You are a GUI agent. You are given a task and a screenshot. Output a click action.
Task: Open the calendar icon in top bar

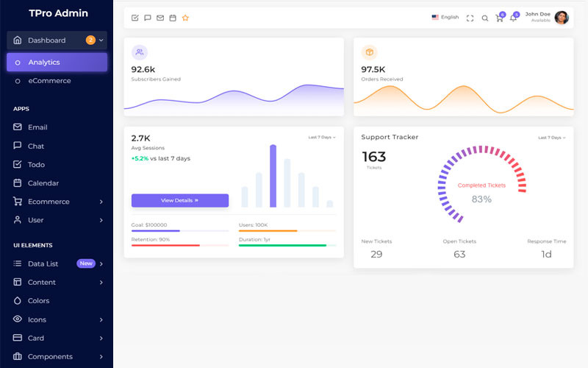pyautogui.click(x=172, y=18)
